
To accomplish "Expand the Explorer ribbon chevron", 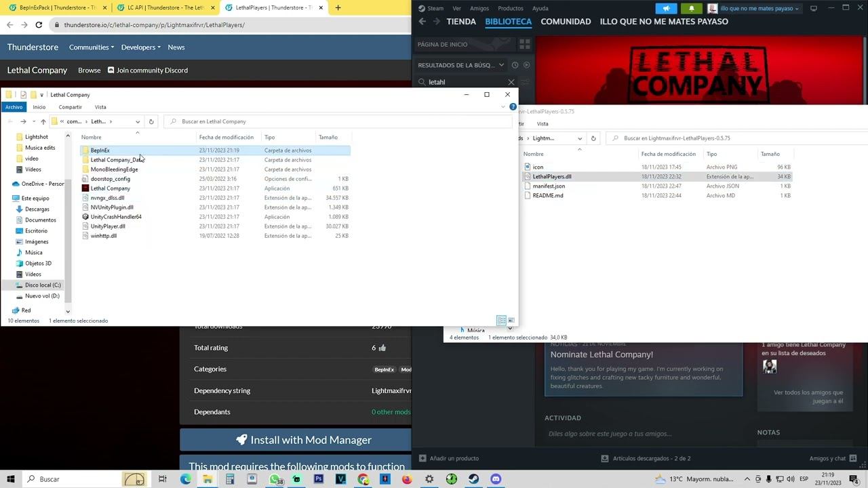I will 503,107.
